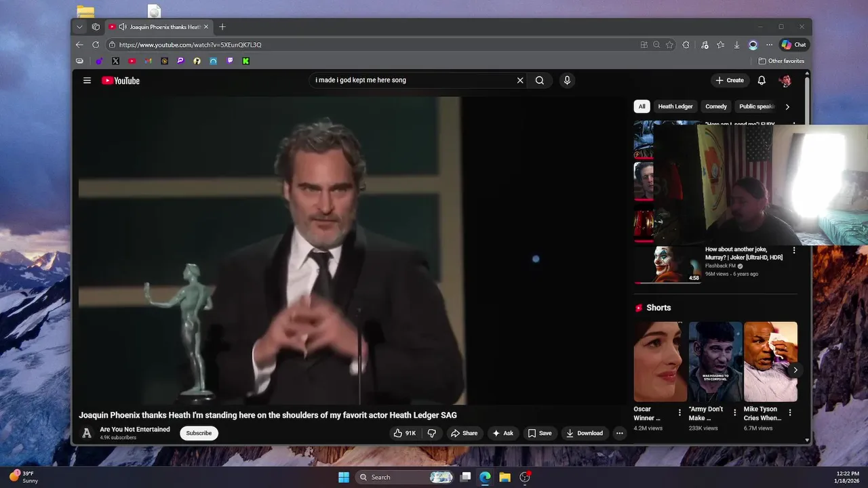868x488 pixels.
Task: Open the Oscar Winner short
Action: tap(660, 361)
